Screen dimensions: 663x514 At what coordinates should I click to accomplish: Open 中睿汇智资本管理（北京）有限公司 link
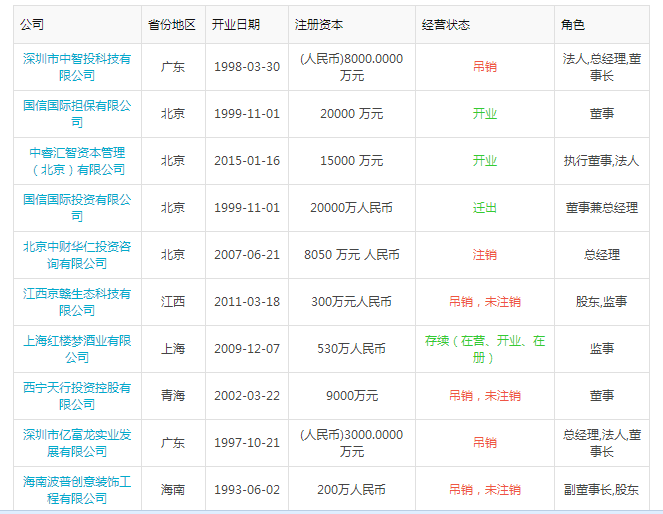[77, 161]
